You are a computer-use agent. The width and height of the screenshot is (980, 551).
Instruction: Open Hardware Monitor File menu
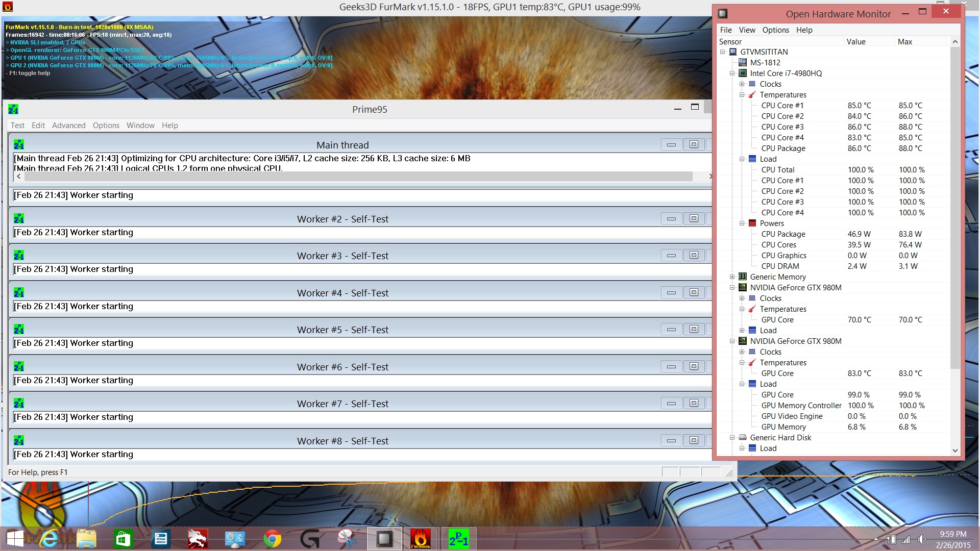726,30
